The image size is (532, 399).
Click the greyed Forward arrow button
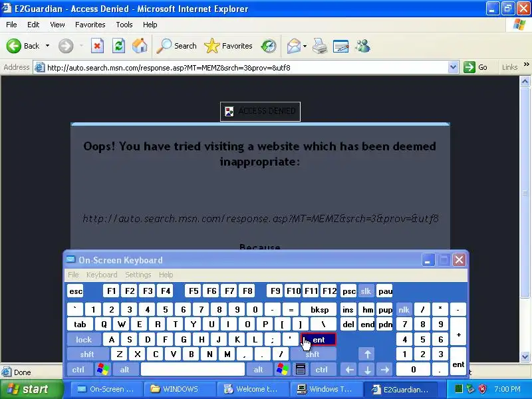click(66, 46)
